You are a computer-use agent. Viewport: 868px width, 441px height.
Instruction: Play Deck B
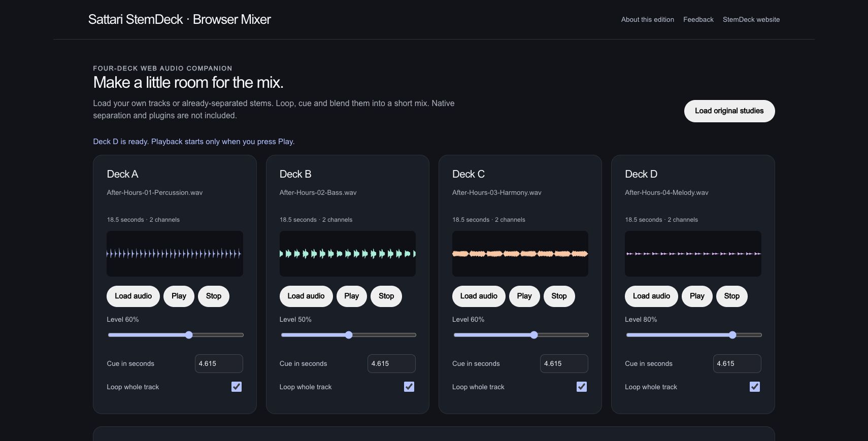[352, 296]
